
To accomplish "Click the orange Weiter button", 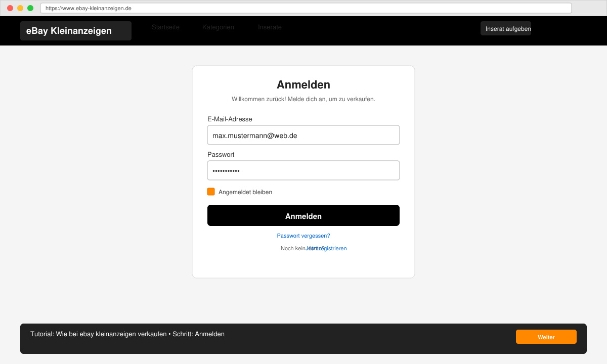I will tap(546, 337).
